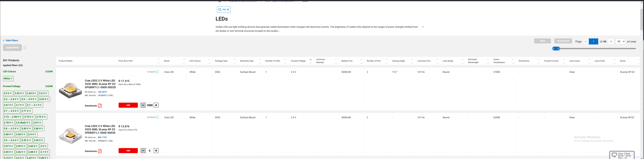Screen dimensions: 644x159
Task: Decrease quantity from 1000 for XP-G2
Action: [x=143, y=105]
